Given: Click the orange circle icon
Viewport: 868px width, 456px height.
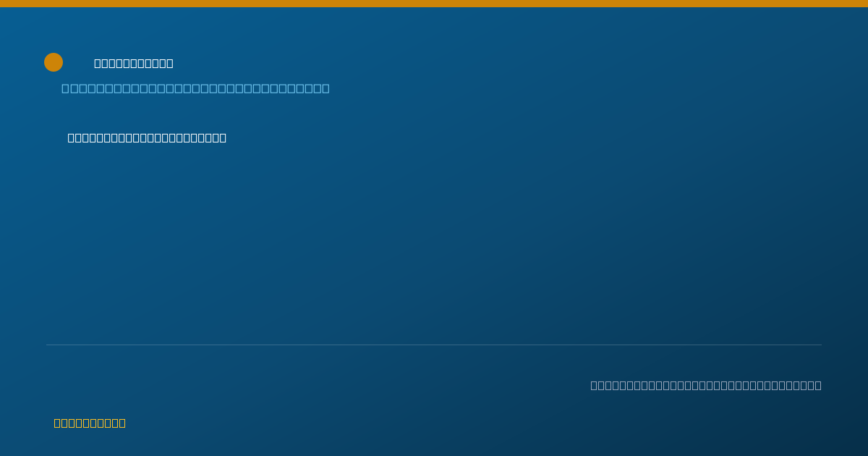Looking at the screenshot, I should click(x=54, y=62).
